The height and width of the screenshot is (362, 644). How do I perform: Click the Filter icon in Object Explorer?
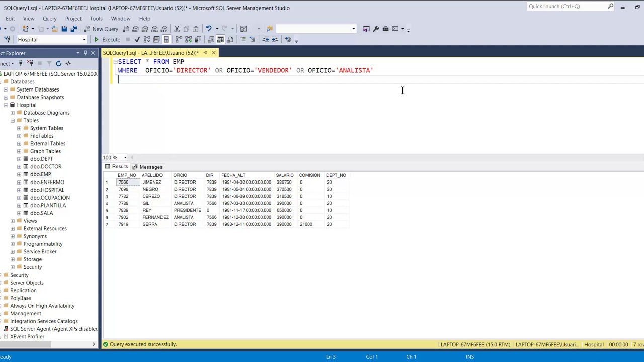click(x=49, y=63)
